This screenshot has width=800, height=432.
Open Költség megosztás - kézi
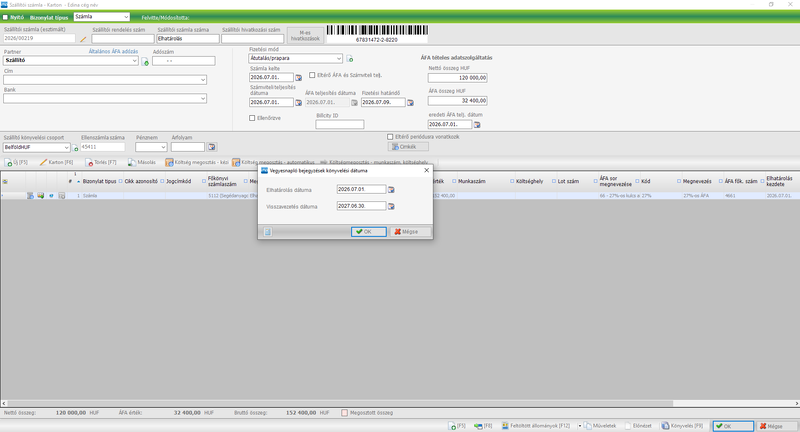197,162
